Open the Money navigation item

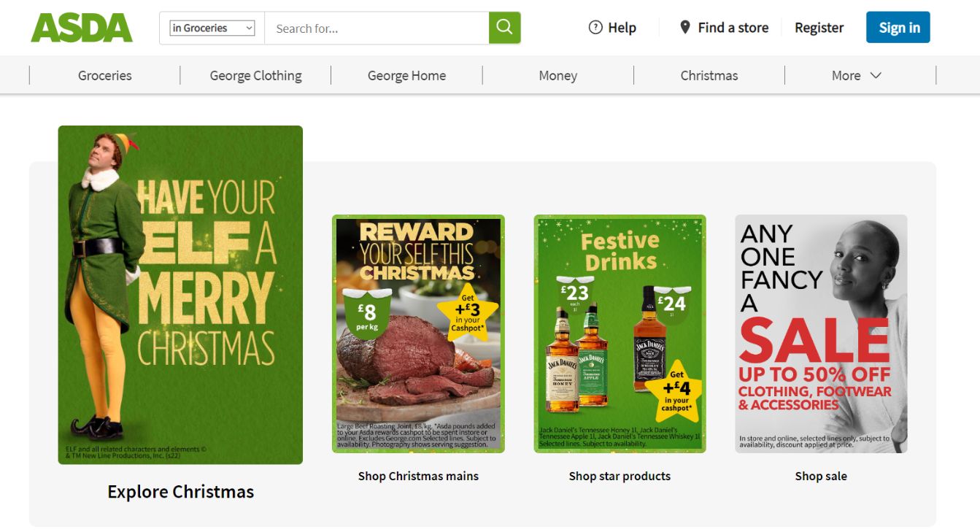pyautogui.click(x=557, y=75)
